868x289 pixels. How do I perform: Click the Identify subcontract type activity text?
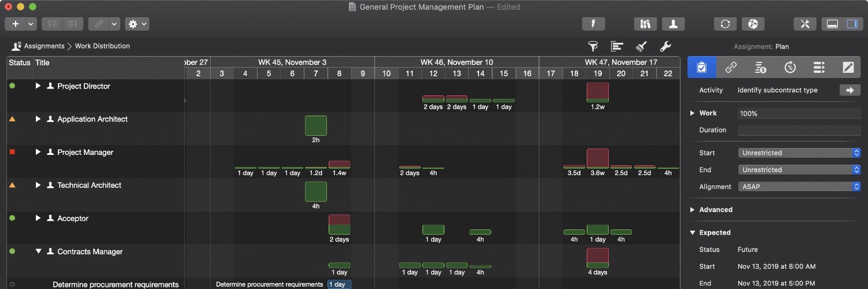tap(777, 90)
